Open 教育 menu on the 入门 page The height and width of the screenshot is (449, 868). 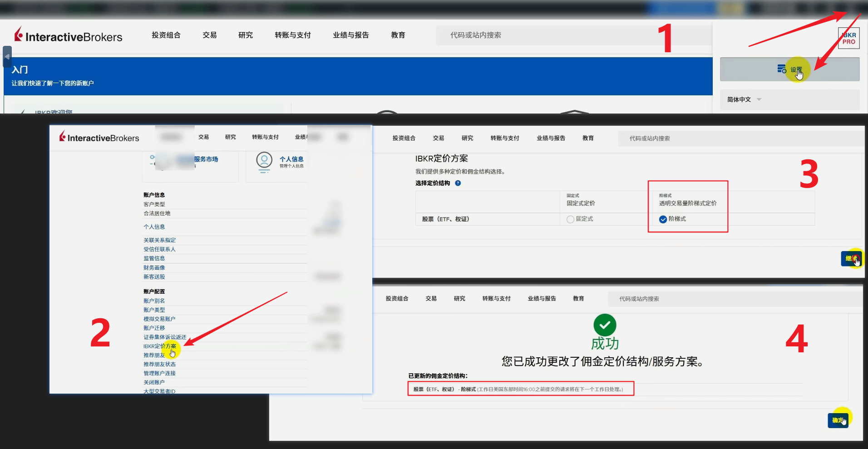(398, 35)
